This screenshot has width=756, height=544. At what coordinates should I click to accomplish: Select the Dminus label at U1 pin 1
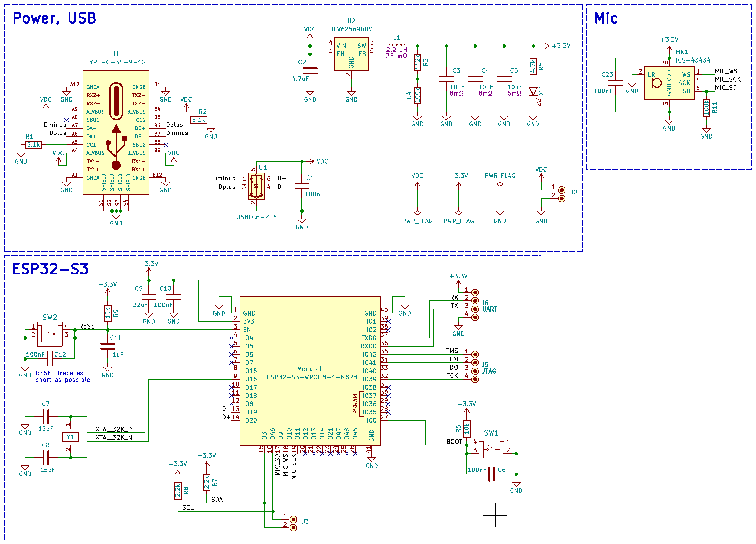224,178
